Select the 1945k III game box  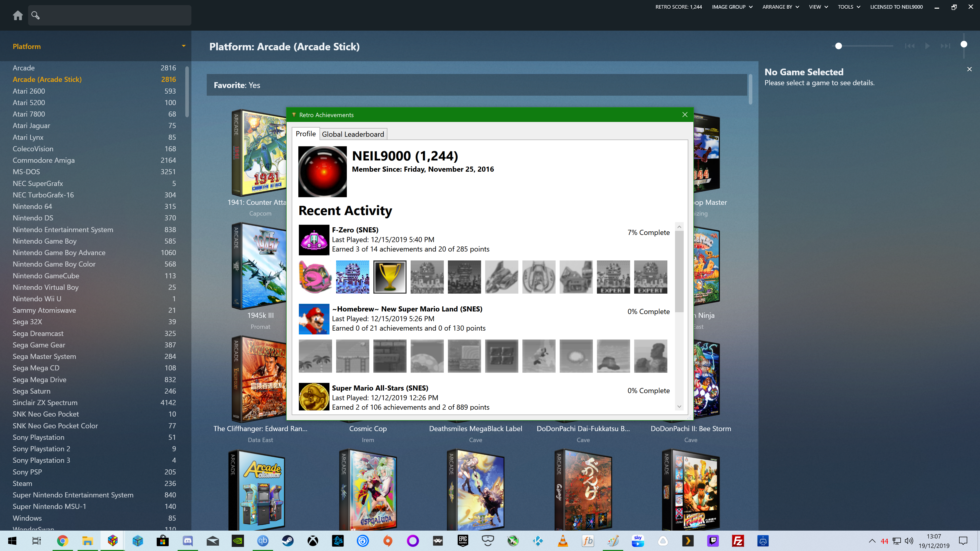[x=259, y=266]
